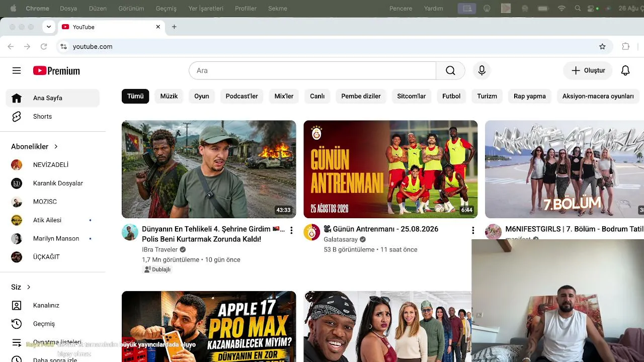This screenshot has width=644, height=362.
Task: Open Shorts from the sidebar
Action: [53, 117]
